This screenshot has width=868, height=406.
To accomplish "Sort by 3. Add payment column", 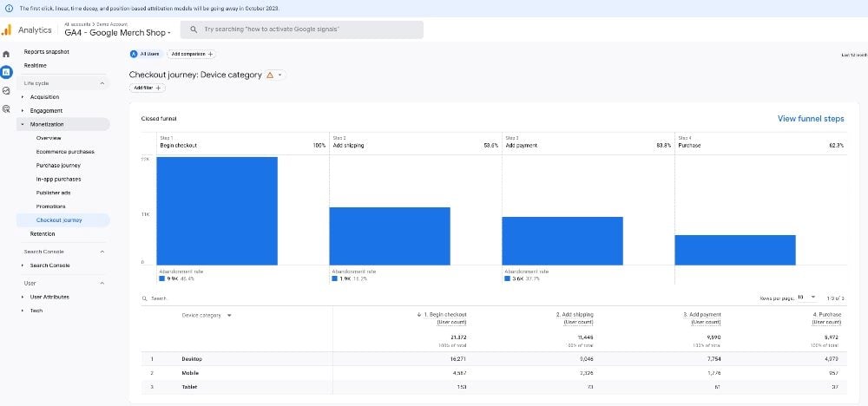I will coord(702,315).
